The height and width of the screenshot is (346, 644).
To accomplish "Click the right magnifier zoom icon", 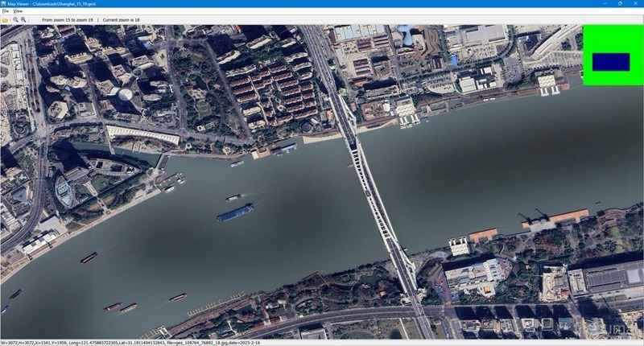I will click(23, 19).
